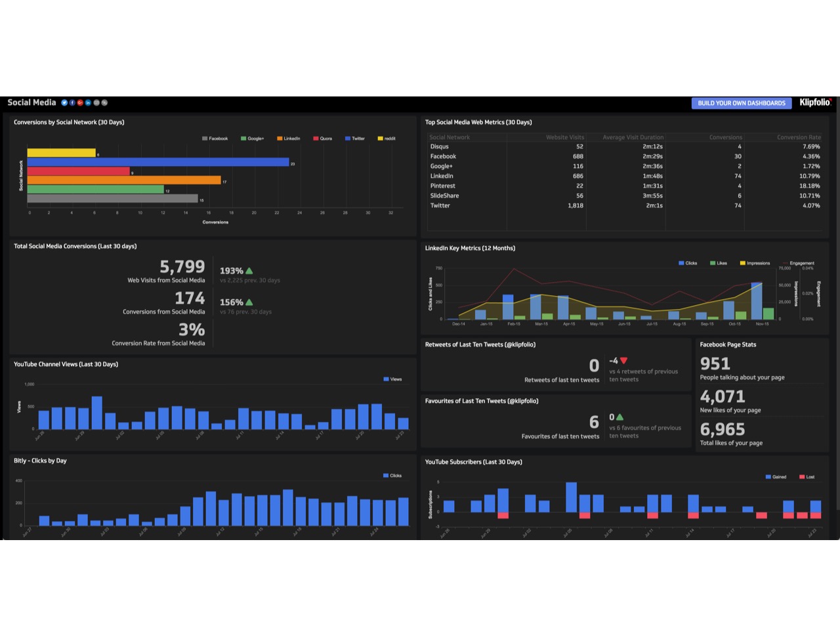Click the 951 people talking value

715,364
